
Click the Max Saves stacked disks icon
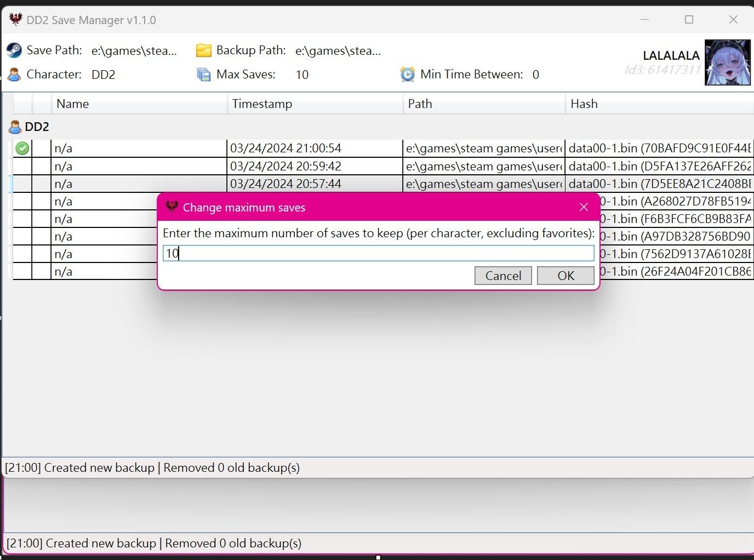(204, 75)
